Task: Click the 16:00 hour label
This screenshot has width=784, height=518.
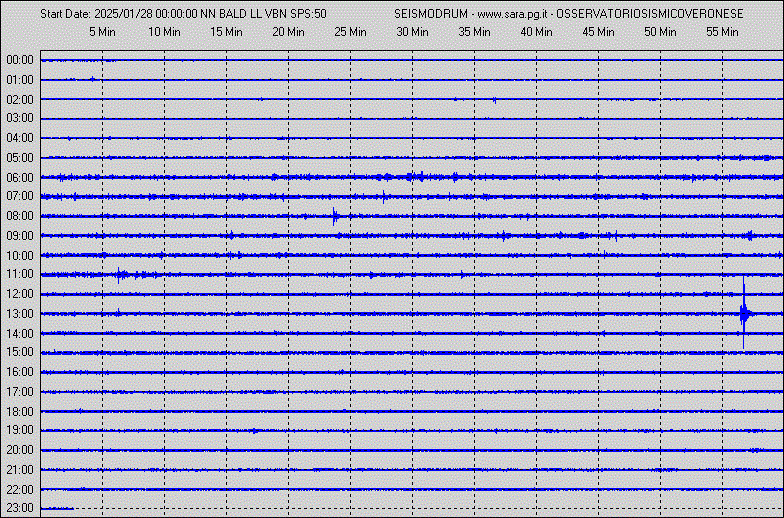Action: click(x=20, y=372)
